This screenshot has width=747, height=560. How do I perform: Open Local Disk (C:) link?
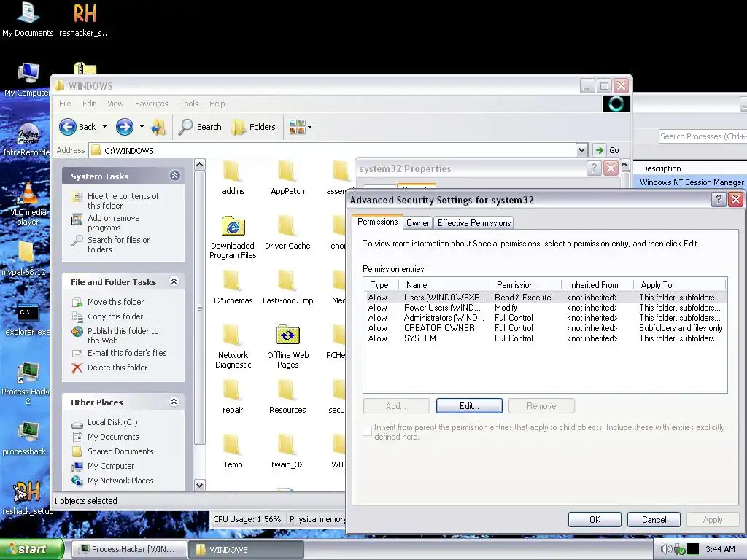click(x=105, y=422)
